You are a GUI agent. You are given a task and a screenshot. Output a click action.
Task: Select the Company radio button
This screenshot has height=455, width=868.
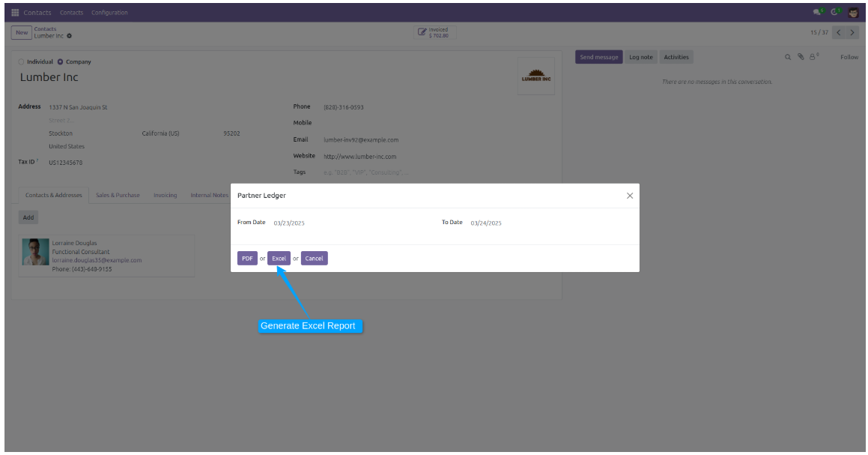[x=61, y=62]
